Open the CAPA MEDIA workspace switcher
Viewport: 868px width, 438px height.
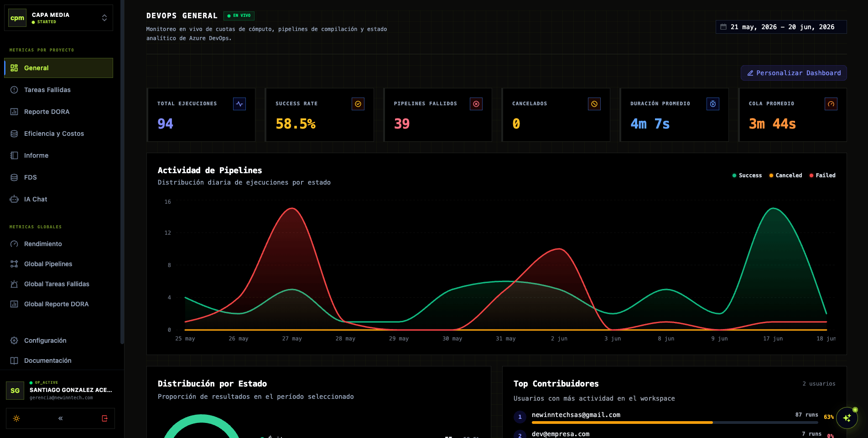point(58,18)
